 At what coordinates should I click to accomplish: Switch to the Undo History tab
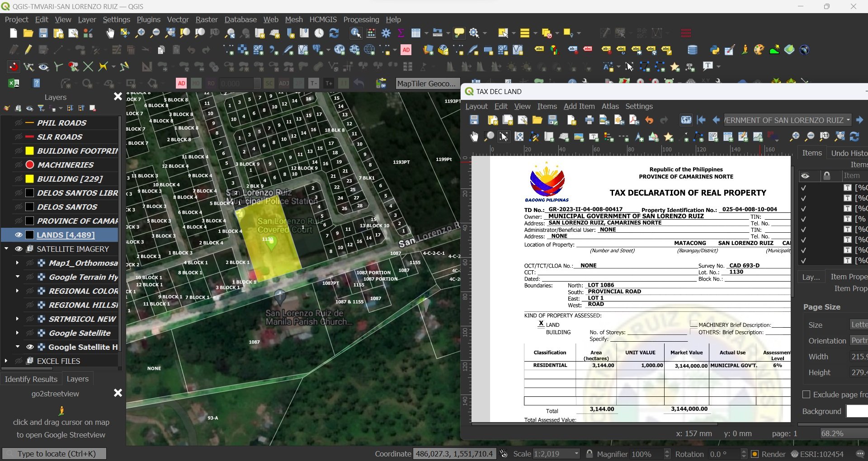849,153
